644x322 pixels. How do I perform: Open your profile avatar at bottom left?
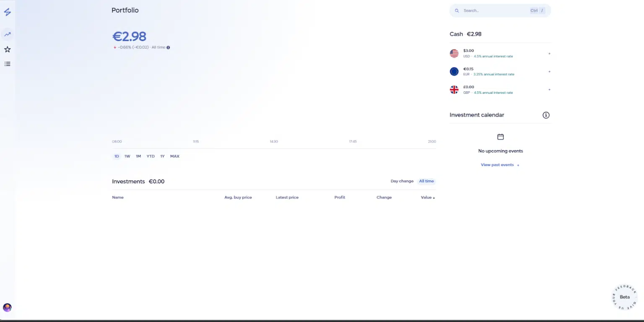coord(7,307)
